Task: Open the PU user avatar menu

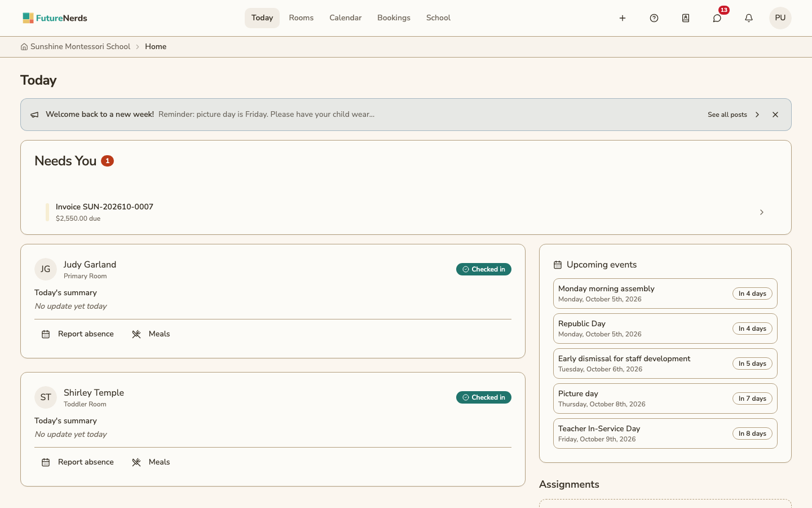Action: click(780, 18)
